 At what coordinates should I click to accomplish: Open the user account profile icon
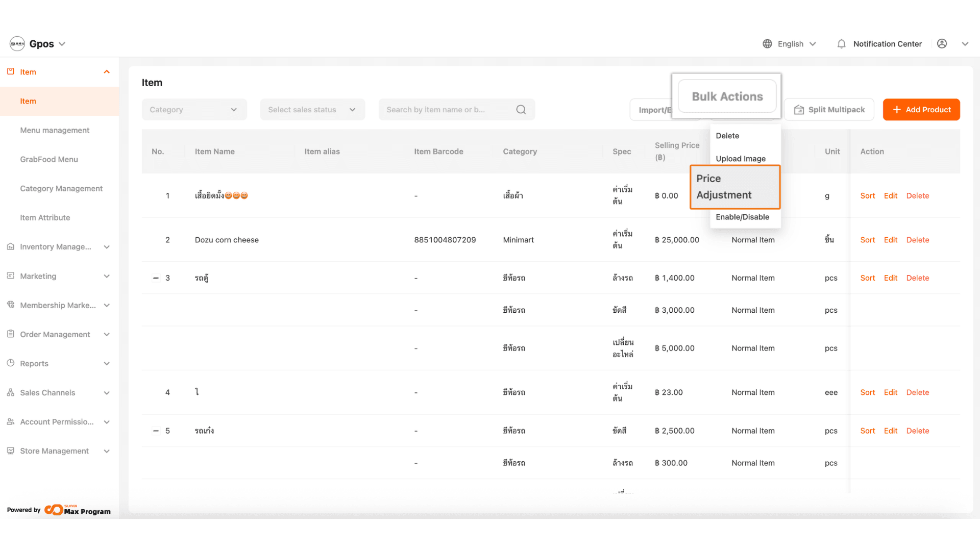pos(942,44)
